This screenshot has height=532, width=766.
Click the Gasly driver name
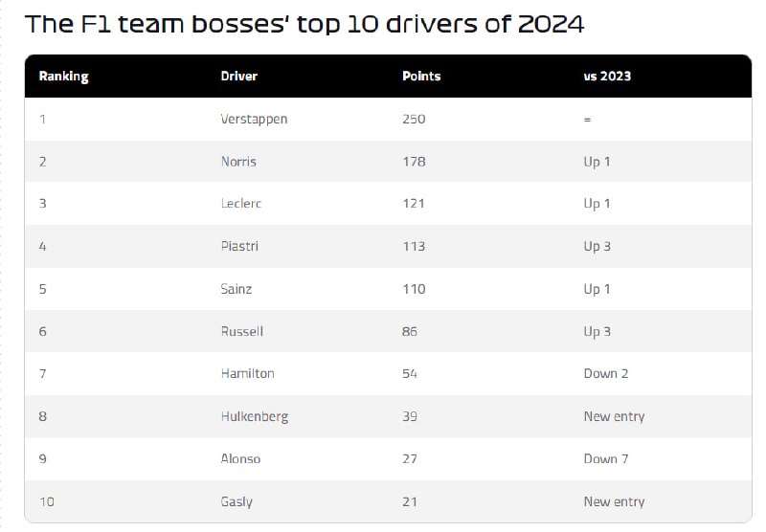click(x=237, y=502)
